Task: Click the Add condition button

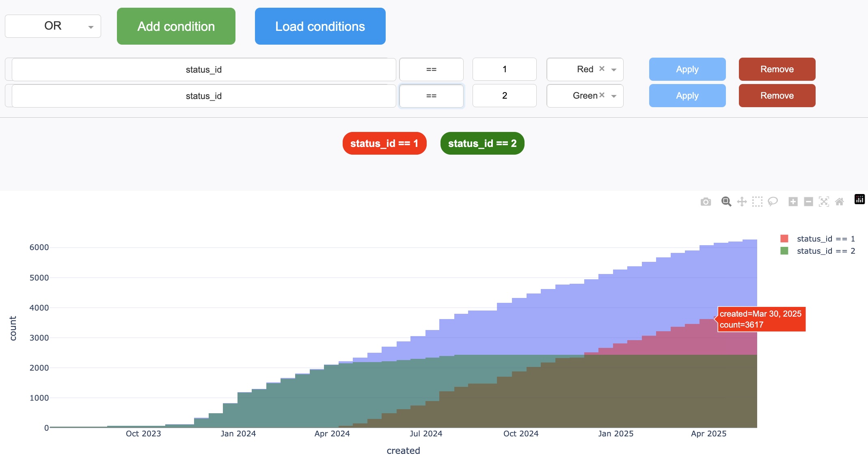Action: coord(176,26)
